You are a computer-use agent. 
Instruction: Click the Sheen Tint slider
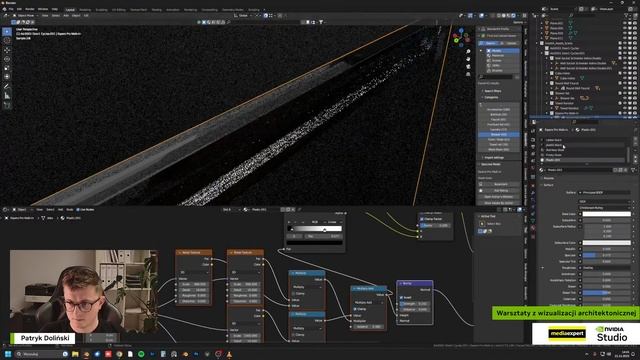[607, 293]
